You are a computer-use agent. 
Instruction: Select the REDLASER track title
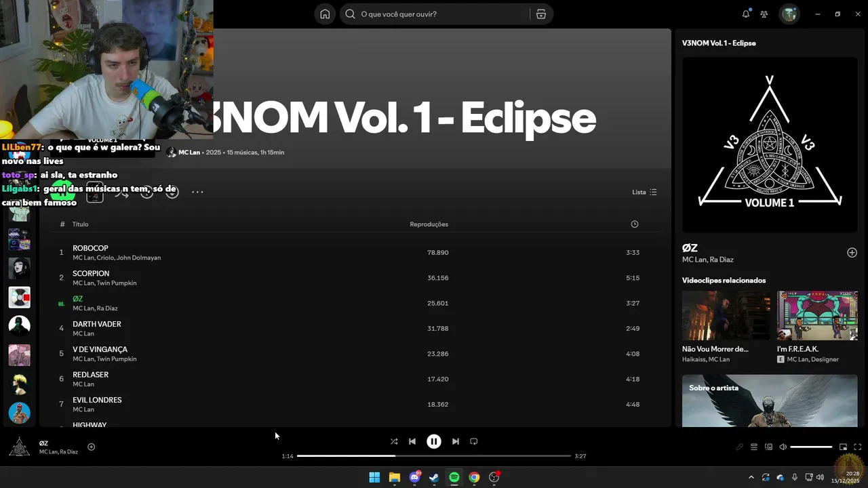tap(91, 375)
